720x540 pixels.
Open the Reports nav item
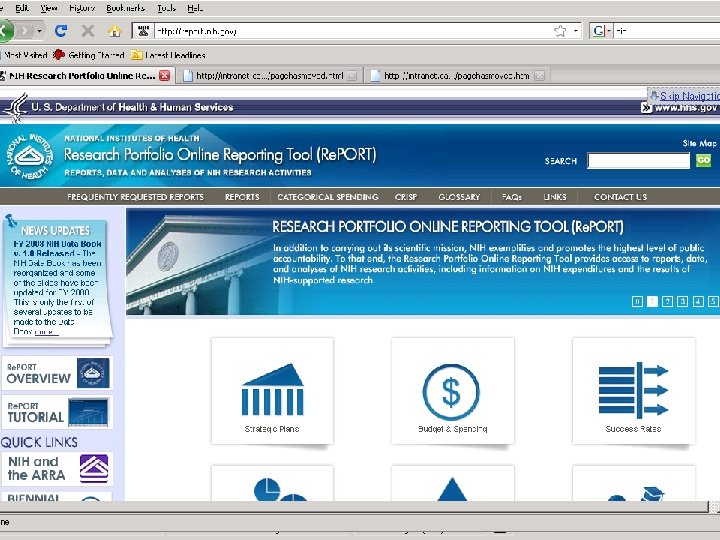click(242, 197)
